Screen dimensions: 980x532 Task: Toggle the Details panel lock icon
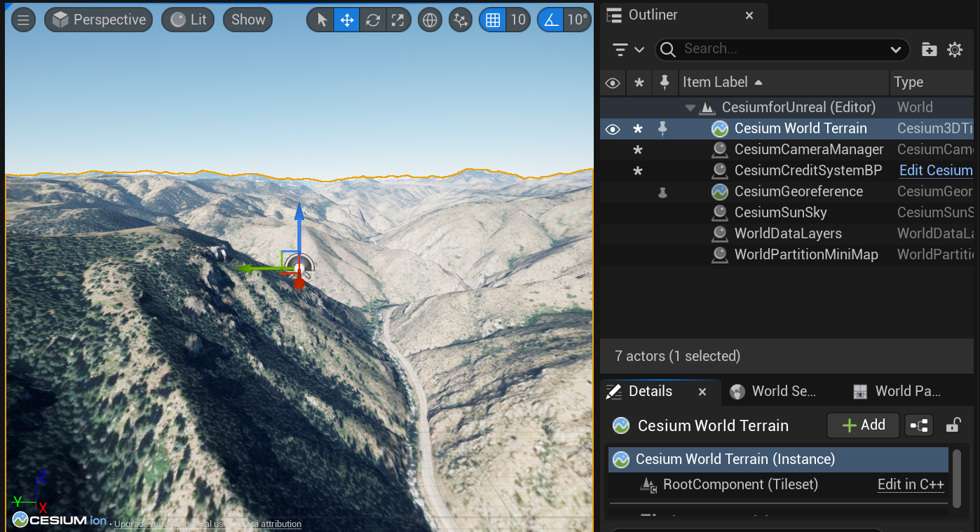953,425
